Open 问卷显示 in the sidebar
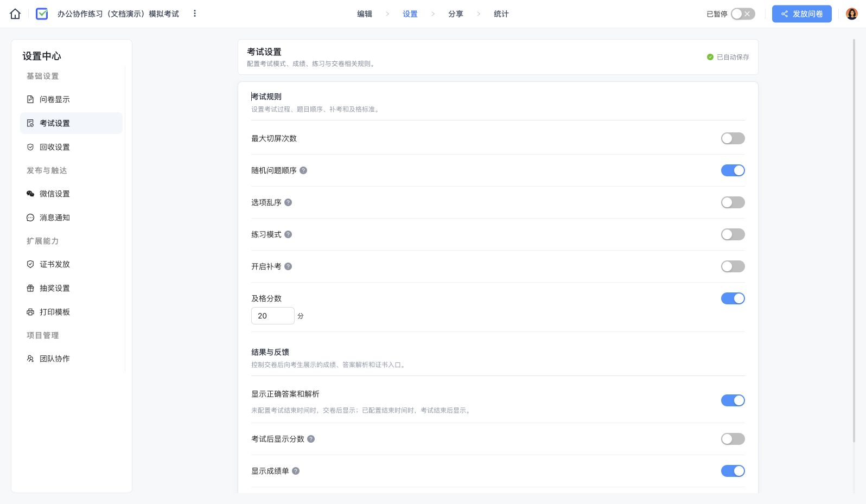The width and height of the screenshot is (866, 504). pos(71,99)
